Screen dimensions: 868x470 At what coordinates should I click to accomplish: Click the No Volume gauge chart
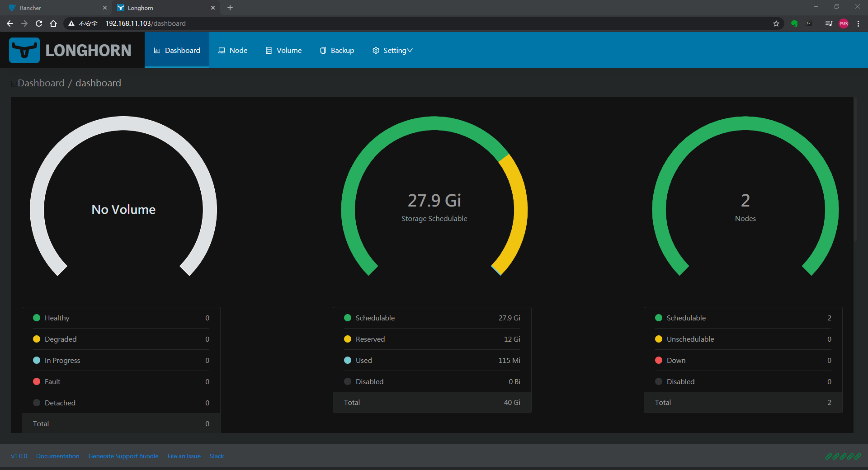(123, 196)
